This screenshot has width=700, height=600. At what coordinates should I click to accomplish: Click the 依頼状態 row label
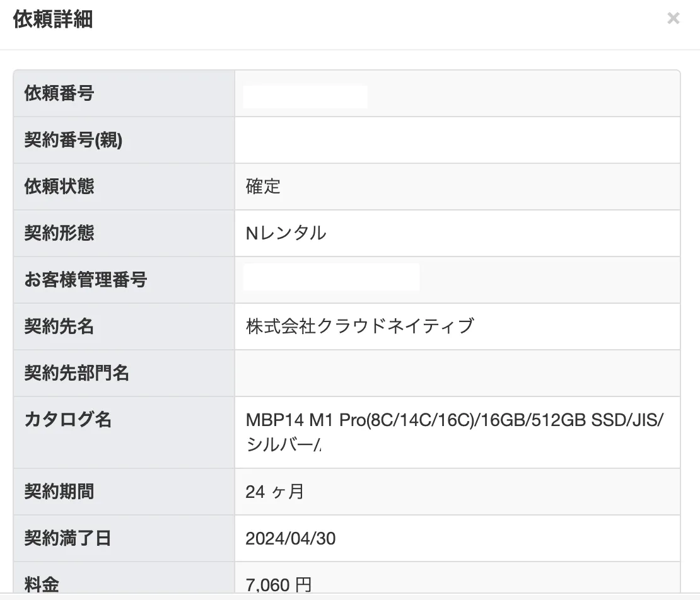click(59, 187)
